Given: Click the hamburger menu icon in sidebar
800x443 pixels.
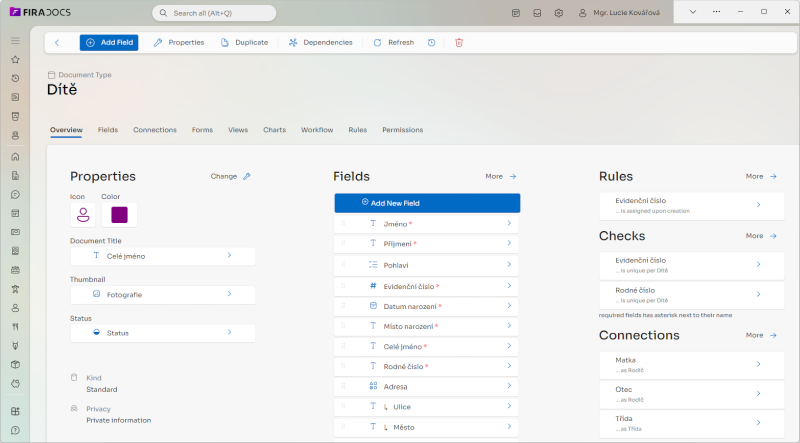Looking at the screenshot, I should pyautogui.click(x=15, y=40).
